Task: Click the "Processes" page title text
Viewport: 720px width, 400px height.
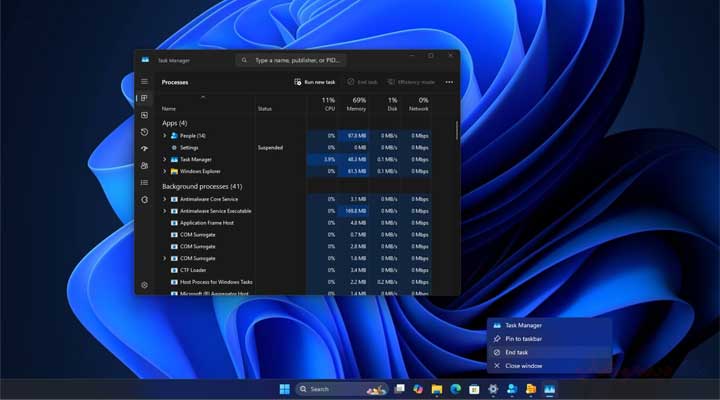Action: (175, 82)
